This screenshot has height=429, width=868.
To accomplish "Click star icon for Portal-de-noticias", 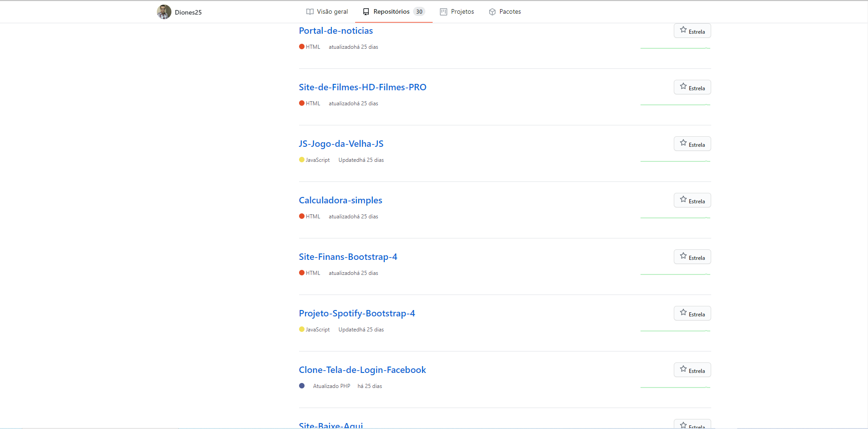I will [683, 30].
